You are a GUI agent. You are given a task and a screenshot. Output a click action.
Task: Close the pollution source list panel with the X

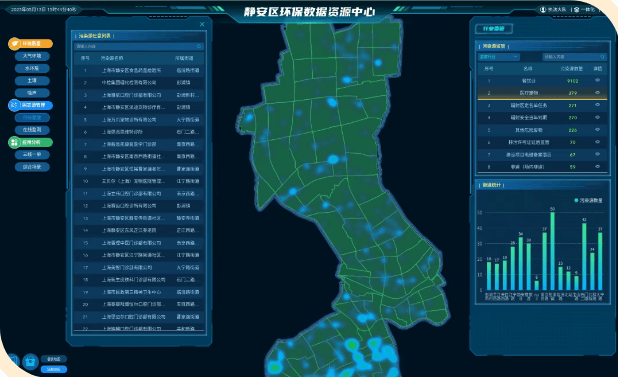coord(202,24)
